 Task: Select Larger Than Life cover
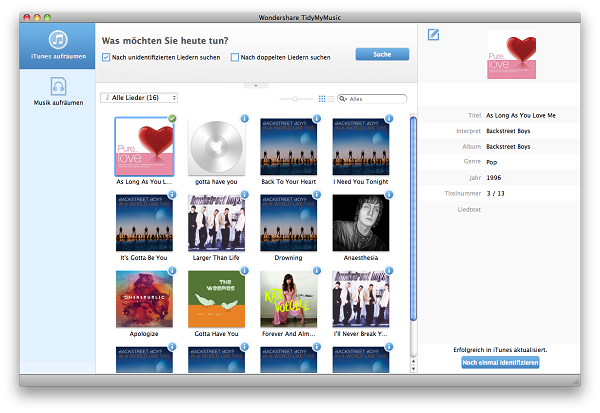pyautogui.click(x=216, y=223)
